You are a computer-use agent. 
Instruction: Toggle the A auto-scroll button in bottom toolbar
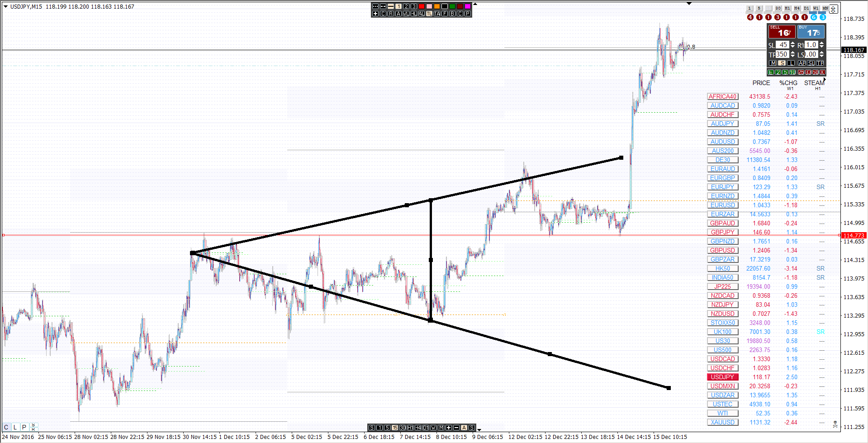click(464, 428)
